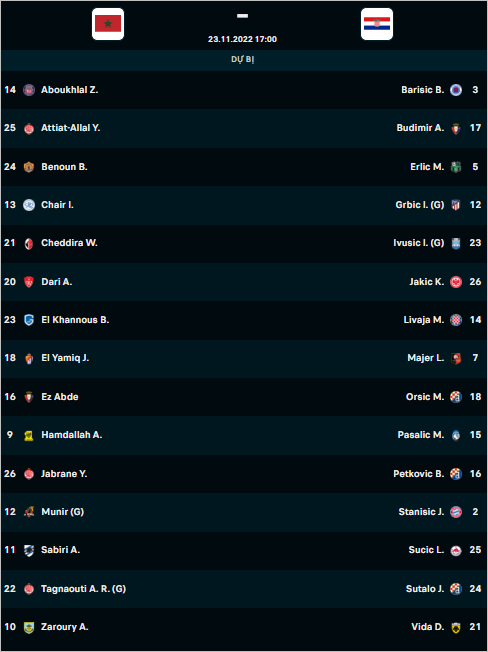
Task: Click club crest next to Barisic B.
Action: pyautogui.click(x=456, y=90)
